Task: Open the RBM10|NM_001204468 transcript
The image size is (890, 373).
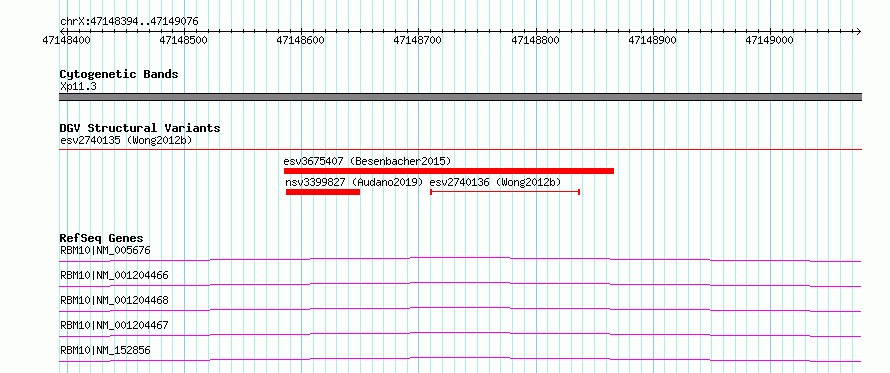Action: coord(114,300)
